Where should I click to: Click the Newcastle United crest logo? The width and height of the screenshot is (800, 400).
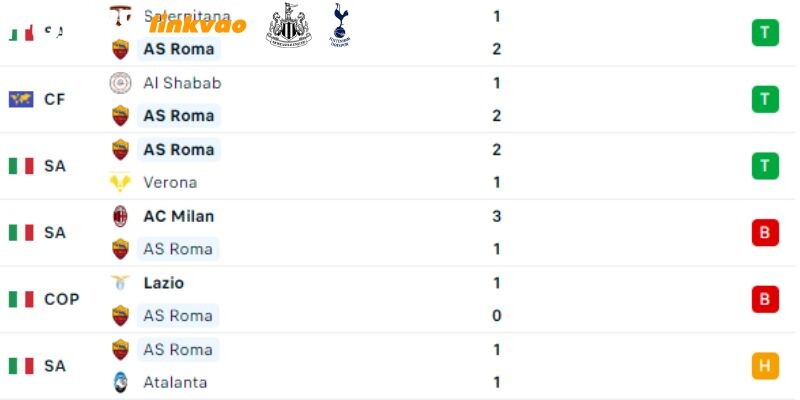click(x=288, y=26)
